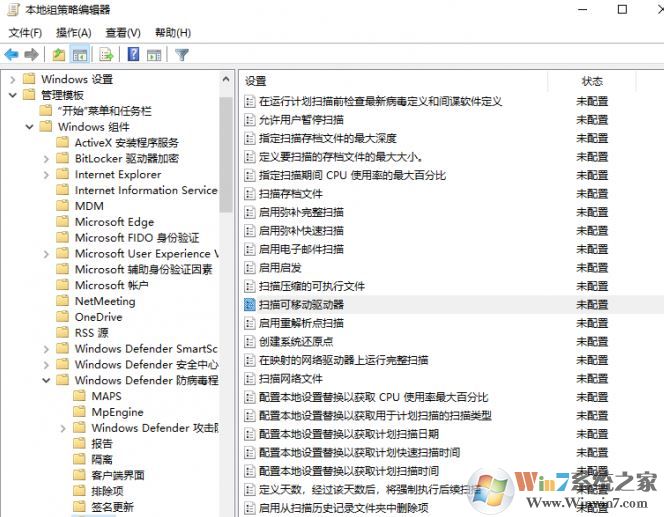
Task: Expand the Internet Explorer node
Action: pos(46,174)
